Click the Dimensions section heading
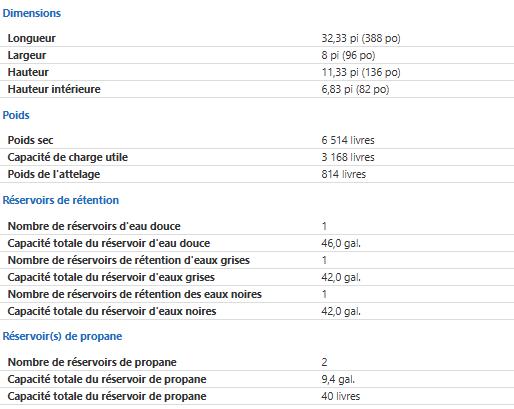Image resolution: width=514 pixels, height=409 pixels. click(32, 13)
